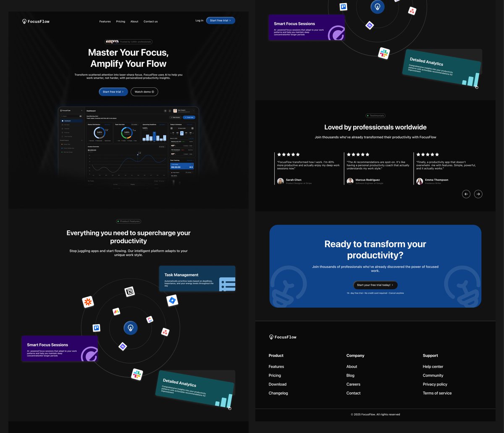Click the Slack icon in the Product Features section
This screenshot has height=433, width=504.
[137, 374]
